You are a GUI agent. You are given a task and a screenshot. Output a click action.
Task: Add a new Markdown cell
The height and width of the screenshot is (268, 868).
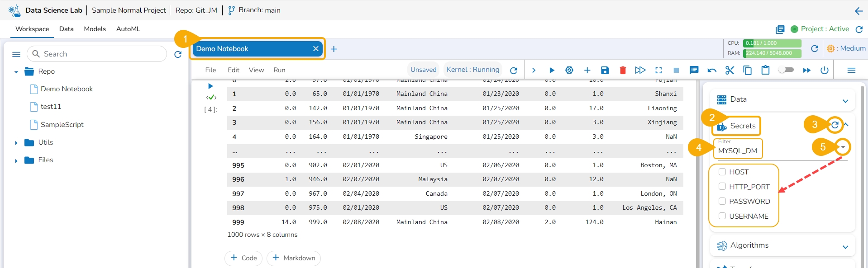pos(294,258)
